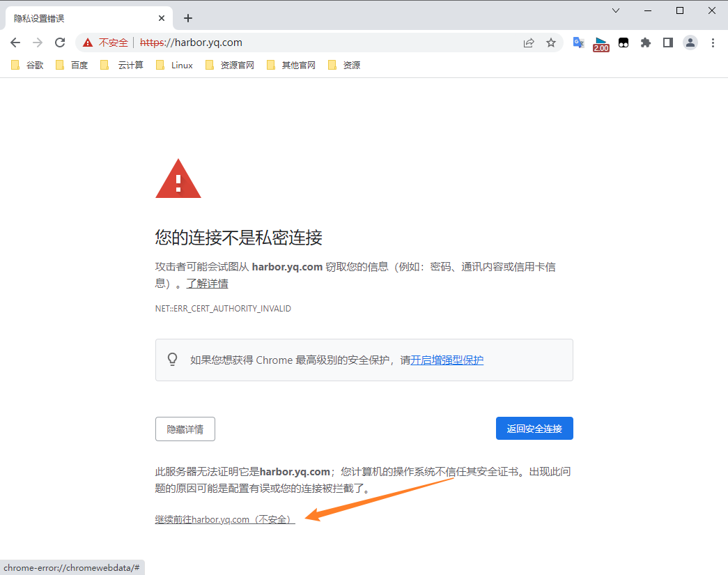Click the blue 返回安全连接 button
This screenshot has width=728, height=575.
(x=534, y=429)
